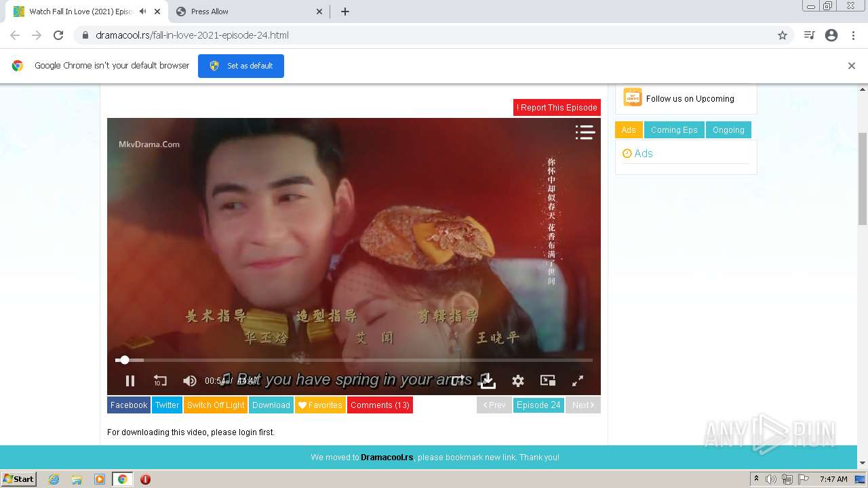868x488 pixels.
Task: Enable picture-in-picture mode
Action: point(548,381)
